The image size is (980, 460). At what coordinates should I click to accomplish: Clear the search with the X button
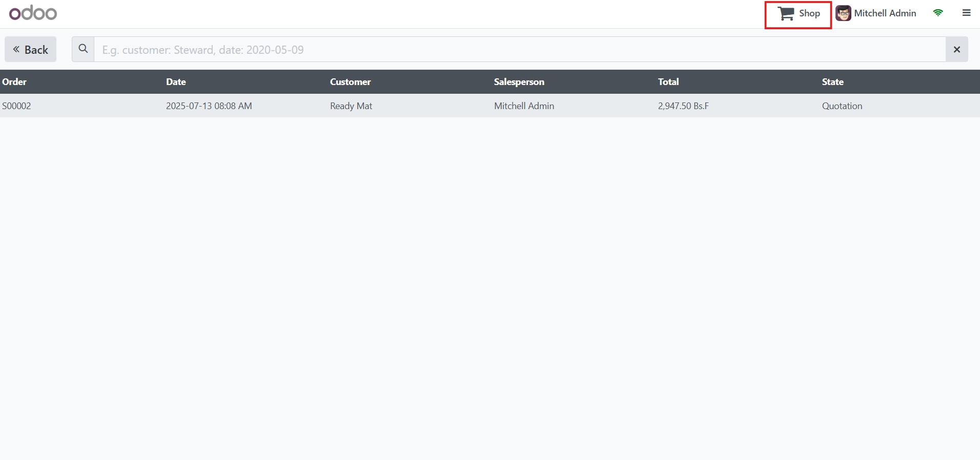click(x=956, y=50)
